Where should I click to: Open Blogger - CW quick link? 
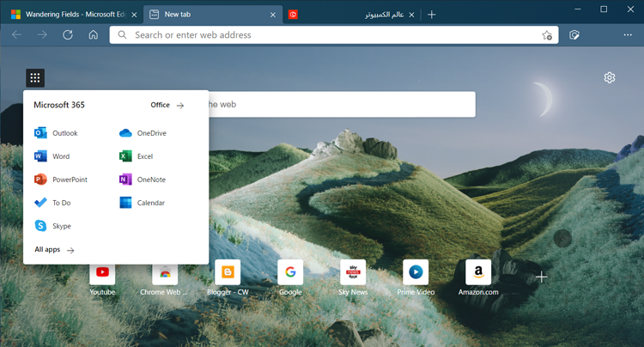point(228,277)
